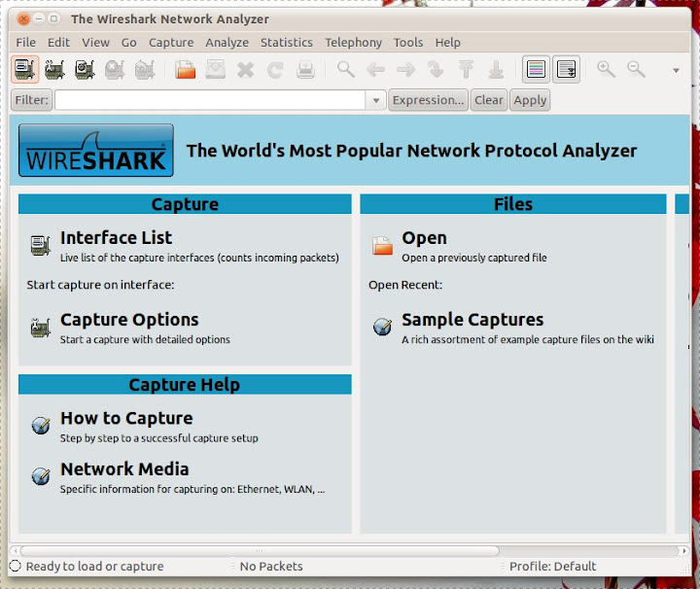The width and height of the screenshot is (700, 589).
Task: Click the stop capture toolbar icon
Action: tap(115, 70)
